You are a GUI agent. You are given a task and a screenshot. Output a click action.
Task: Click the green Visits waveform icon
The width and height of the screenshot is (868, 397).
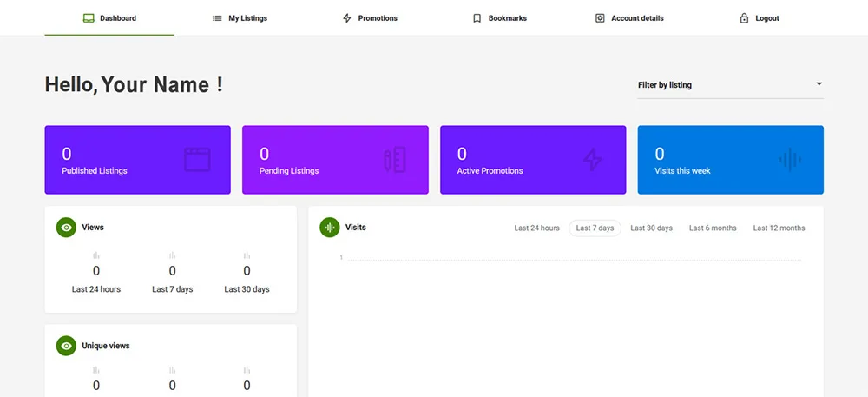coord(329,228)
